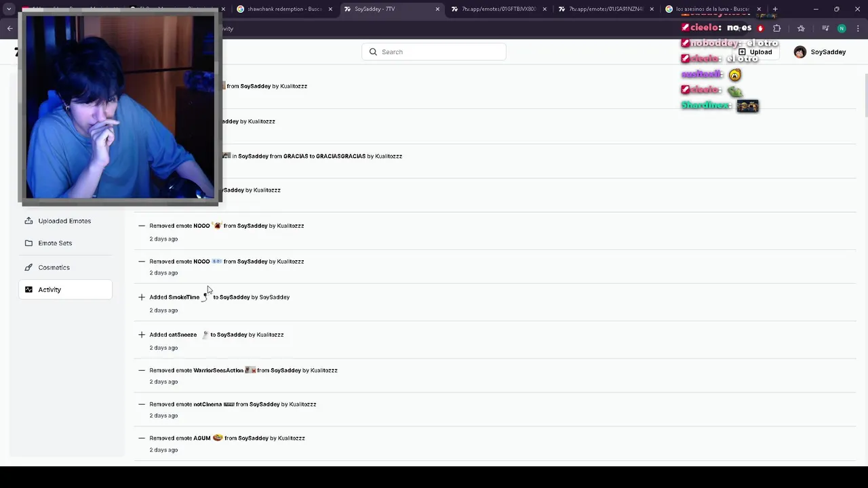Click the plus icon on Added SmokeTime row
The height and width of the screenshot is (488, 868).
point(142,297)
